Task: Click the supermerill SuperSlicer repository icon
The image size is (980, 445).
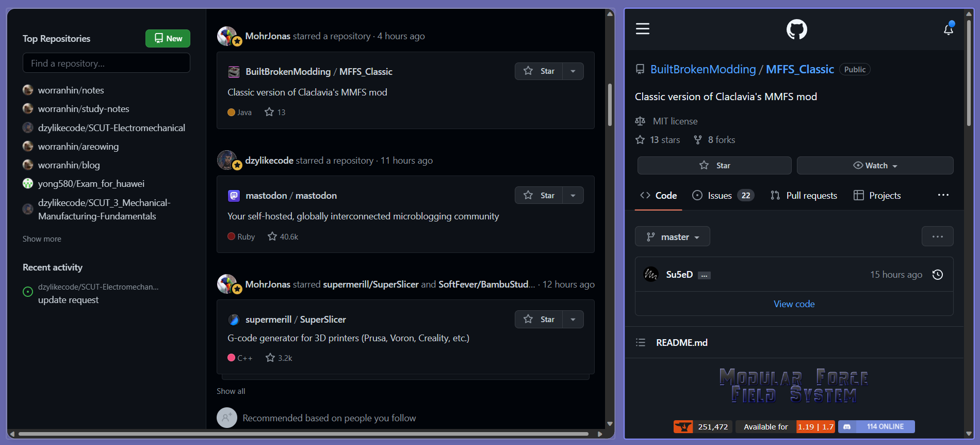Action: pyautogui.click(x=234, y=320)
